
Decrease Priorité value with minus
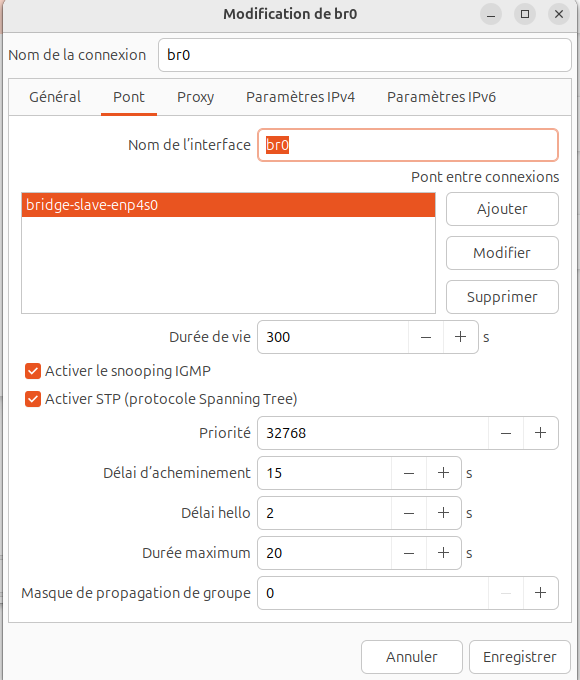pos(506,433)
